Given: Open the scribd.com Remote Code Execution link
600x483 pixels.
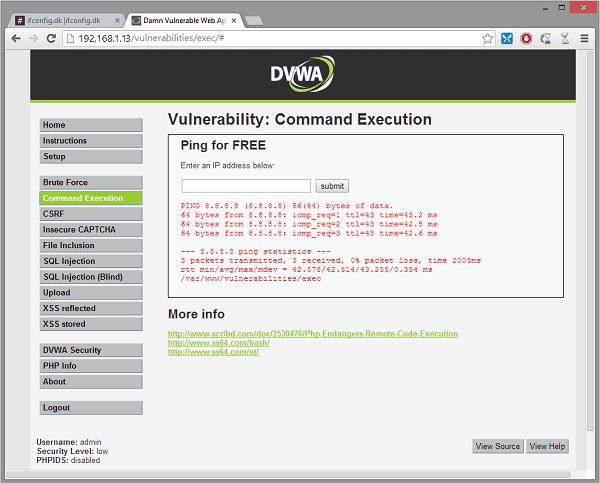Looking at the screenshot, I should [x=313, y=334].
